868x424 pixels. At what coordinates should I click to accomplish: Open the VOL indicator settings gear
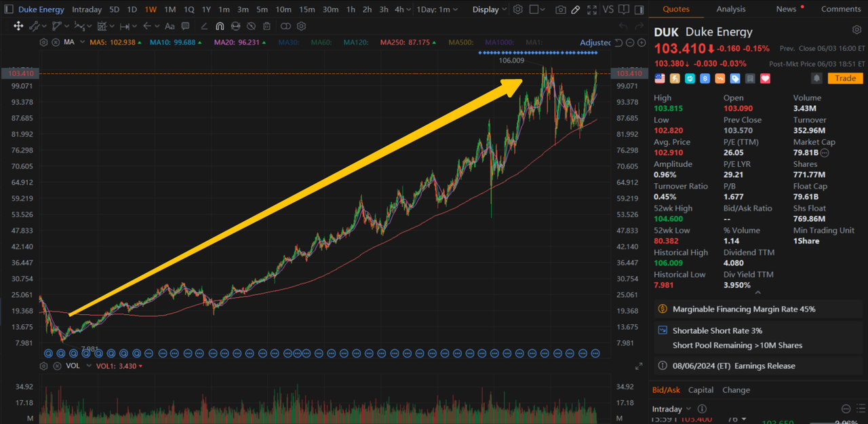point(44,366)
